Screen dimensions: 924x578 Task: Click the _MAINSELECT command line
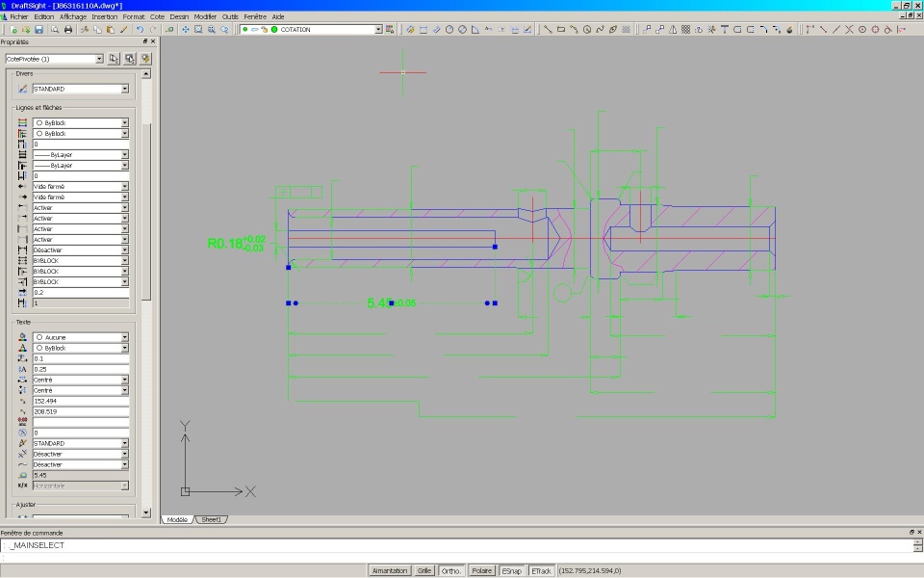pos(456,545)
